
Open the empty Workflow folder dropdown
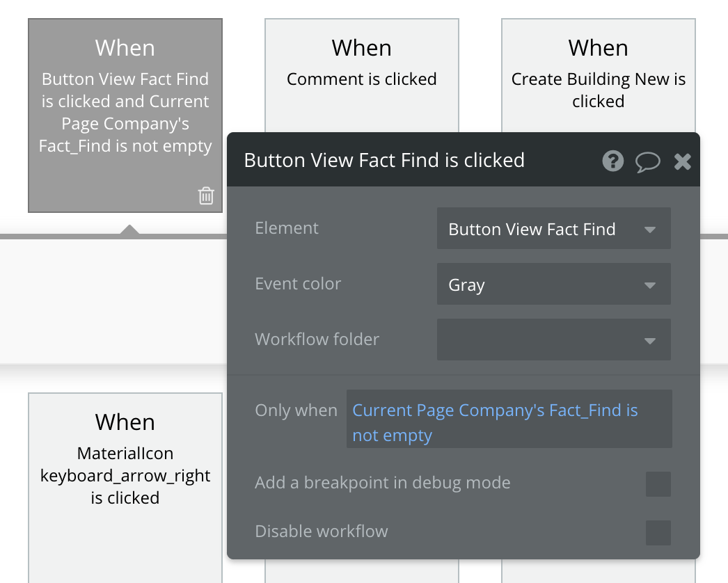point(553,340)
